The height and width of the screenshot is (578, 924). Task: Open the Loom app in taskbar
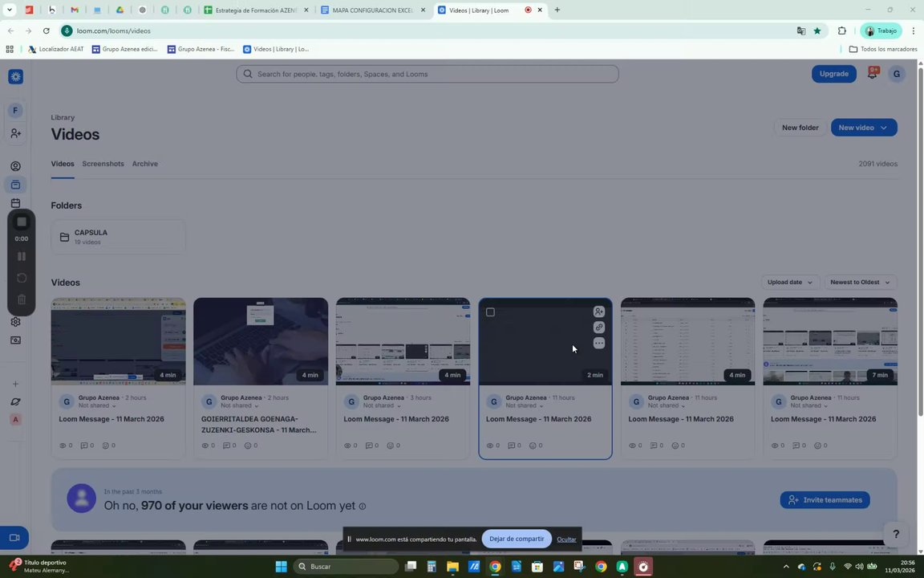(643, 566)
